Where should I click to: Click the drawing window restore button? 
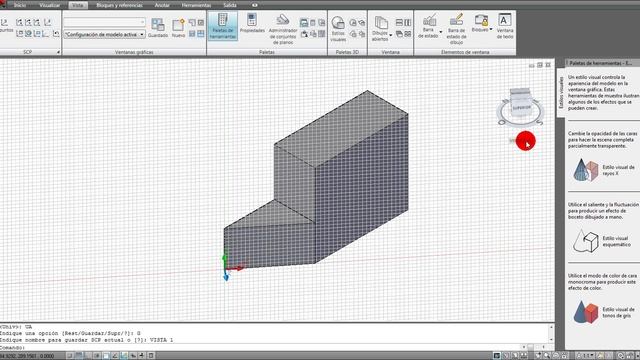coord(540,65)
